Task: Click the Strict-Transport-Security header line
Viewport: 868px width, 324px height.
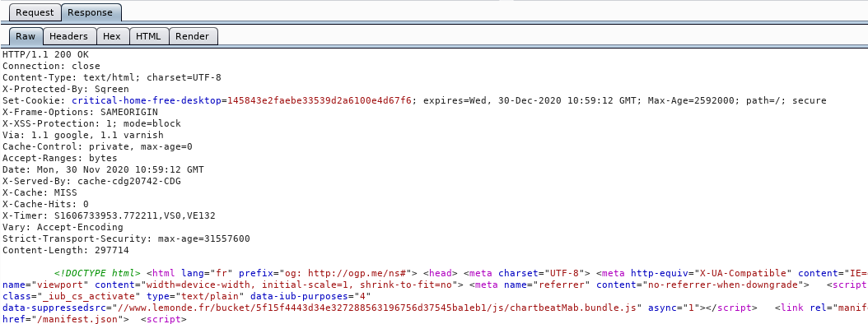Action: pyautogui.click(x=126, y=238)
